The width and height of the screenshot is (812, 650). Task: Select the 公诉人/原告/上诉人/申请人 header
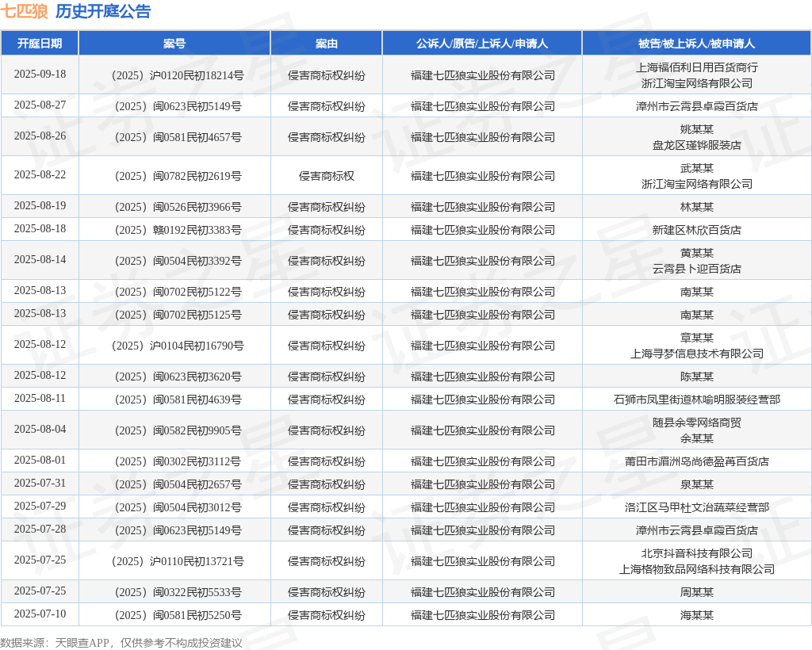coord(482,44)
